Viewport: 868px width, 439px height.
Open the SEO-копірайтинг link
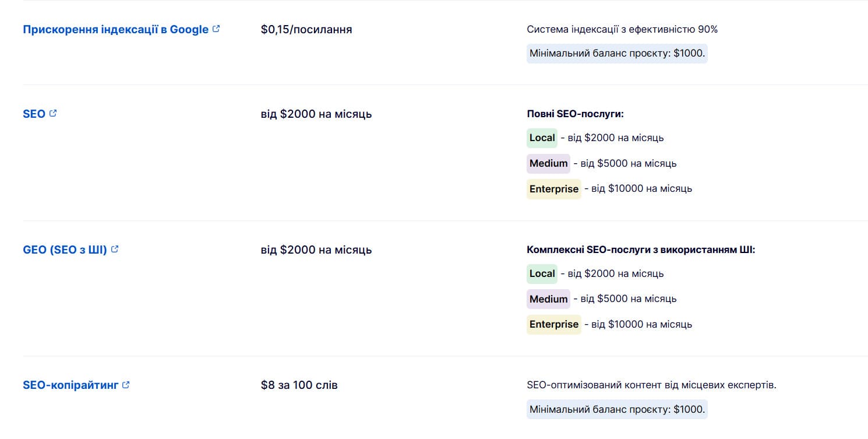click(70, 385)
